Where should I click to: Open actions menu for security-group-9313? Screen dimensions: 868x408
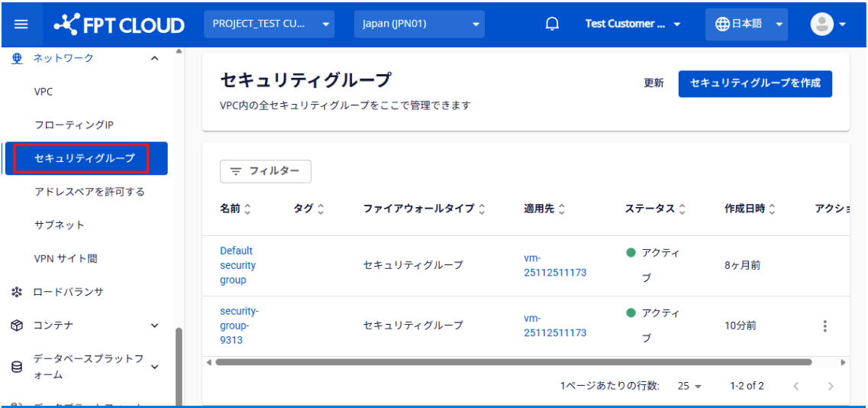824,326
